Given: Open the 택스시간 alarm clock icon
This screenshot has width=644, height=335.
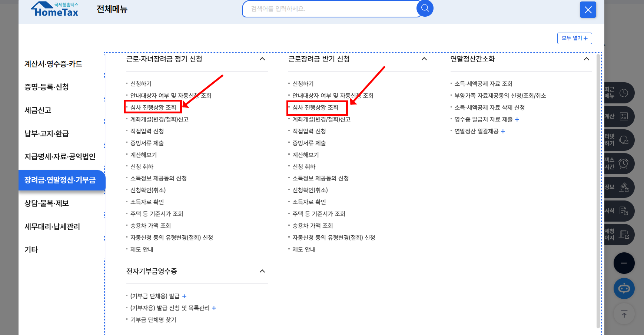Looking at the screenshot, I should point(624,163).
